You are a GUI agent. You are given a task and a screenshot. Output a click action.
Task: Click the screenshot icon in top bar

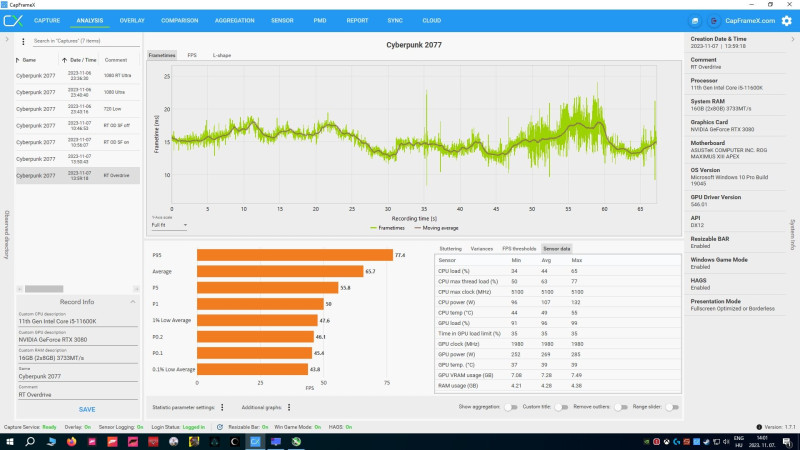(695, 21)
